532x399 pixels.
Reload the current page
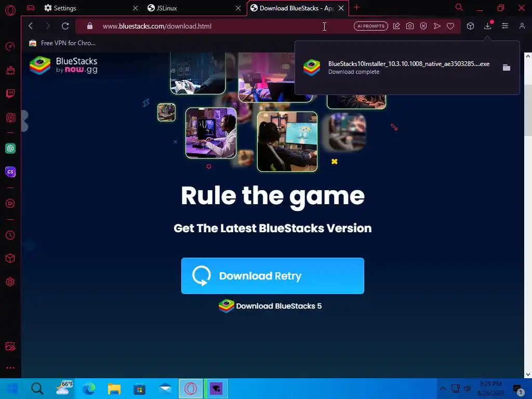point(65,26)
